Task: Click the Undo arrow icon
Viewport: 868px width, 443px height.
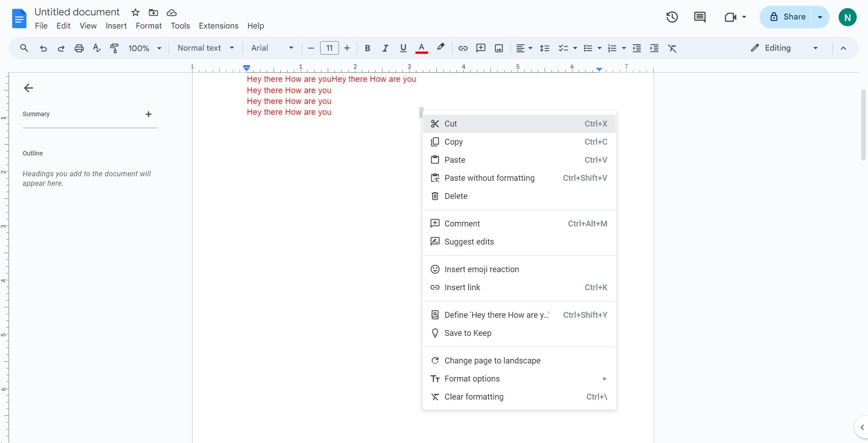Action: tap(43, 48)
